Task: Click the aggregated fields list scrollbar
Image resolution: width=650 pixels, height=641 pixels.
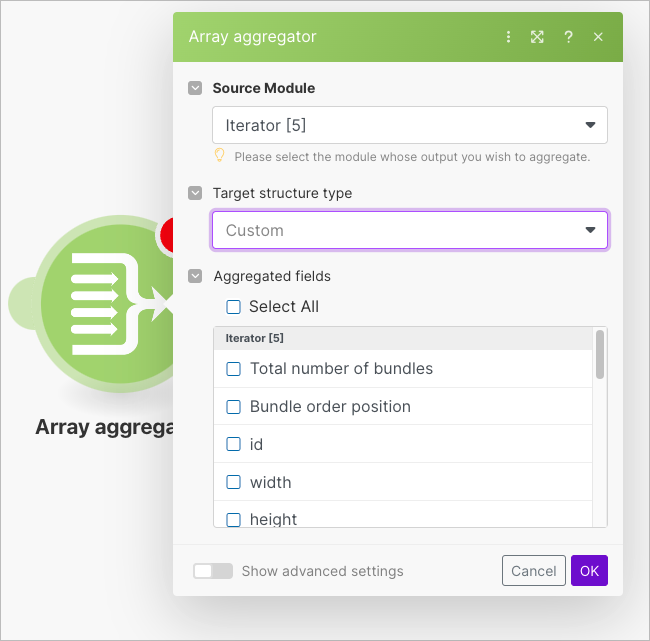Action: pyautogui.click(x=600, y=356)
